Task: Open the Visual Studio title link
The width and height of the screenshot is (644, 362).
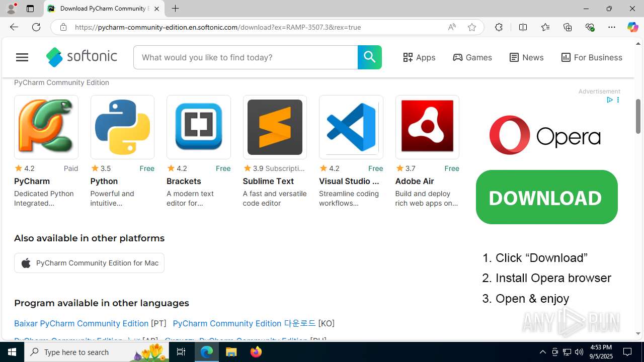Action: (349, 181)
